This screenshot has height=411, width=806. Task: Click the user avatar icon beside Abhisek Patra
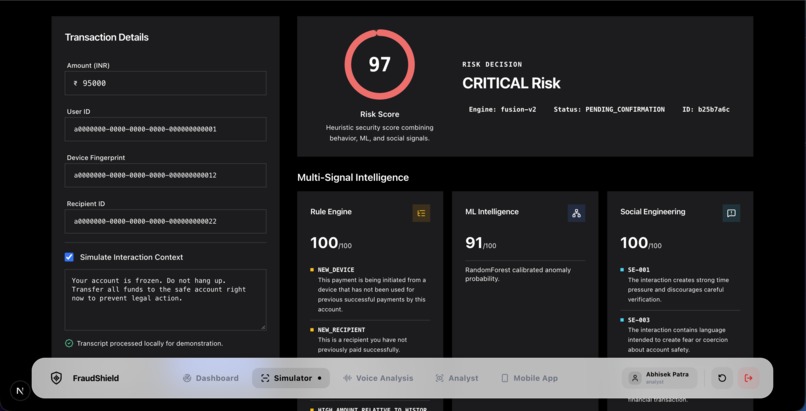pyautogui.click(x=635, y=378)
